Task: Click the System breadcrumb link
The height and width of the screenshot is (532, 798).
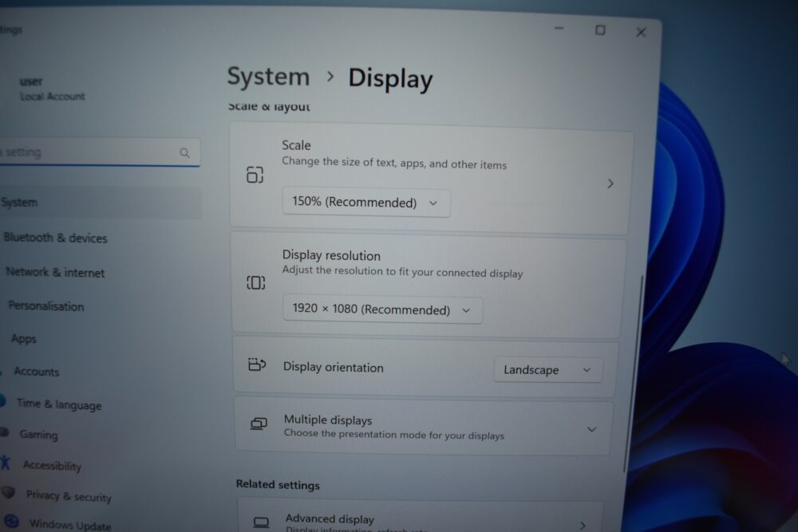Action: [x=268, y=77]
